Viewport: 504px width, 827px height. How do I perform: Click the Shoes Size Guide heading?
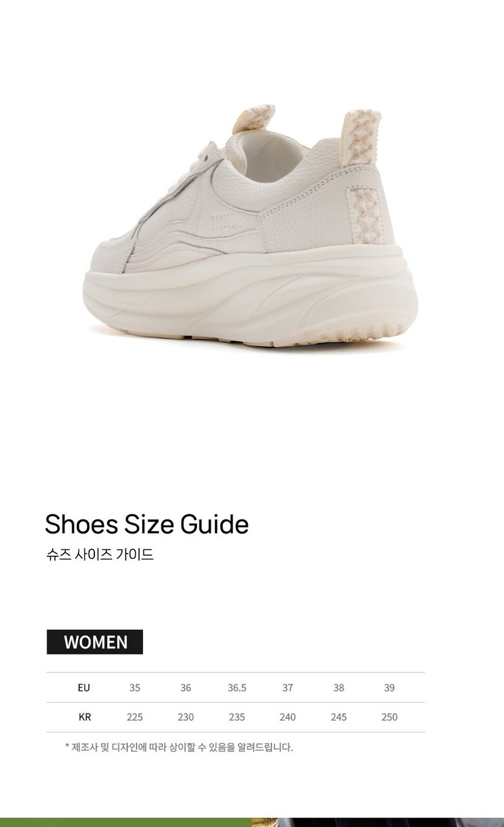click(x=147, y=524)
